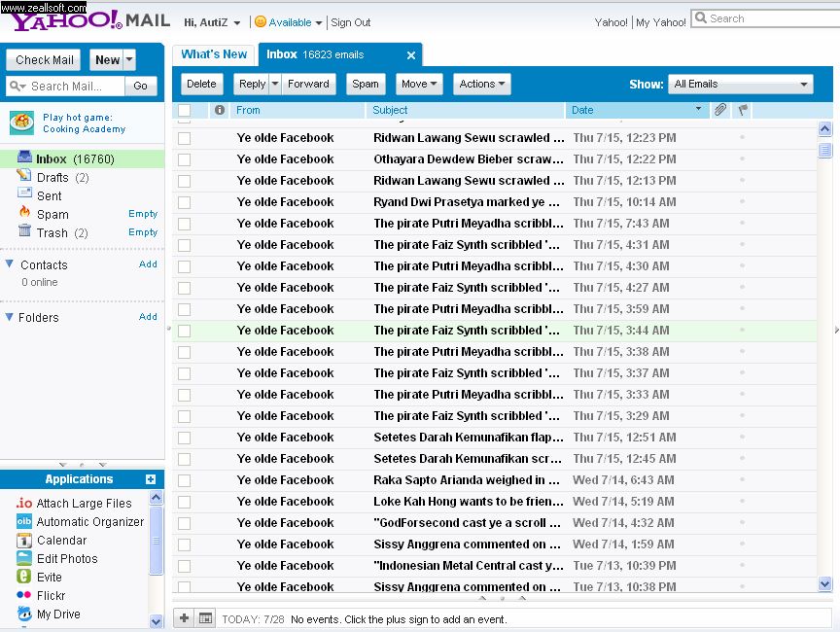Click the My Drive icon
840x632 pixels.
[x=24, y=613]
